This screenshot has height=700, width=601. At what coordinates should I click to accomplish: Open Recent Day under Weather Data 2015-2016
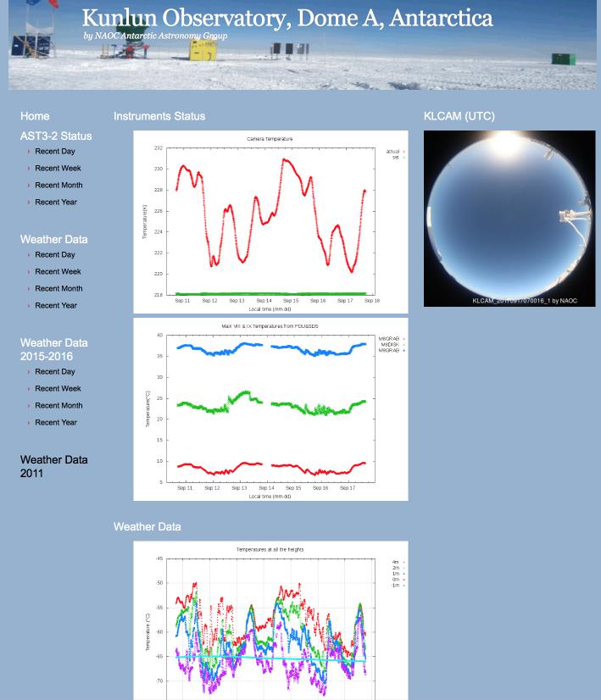tap(55, 372)
